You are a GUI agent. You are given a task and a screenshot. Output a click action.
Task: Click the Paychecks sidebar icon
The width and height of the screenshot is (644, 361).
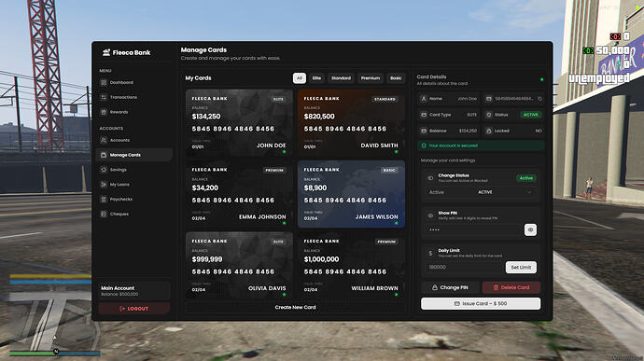104,200
